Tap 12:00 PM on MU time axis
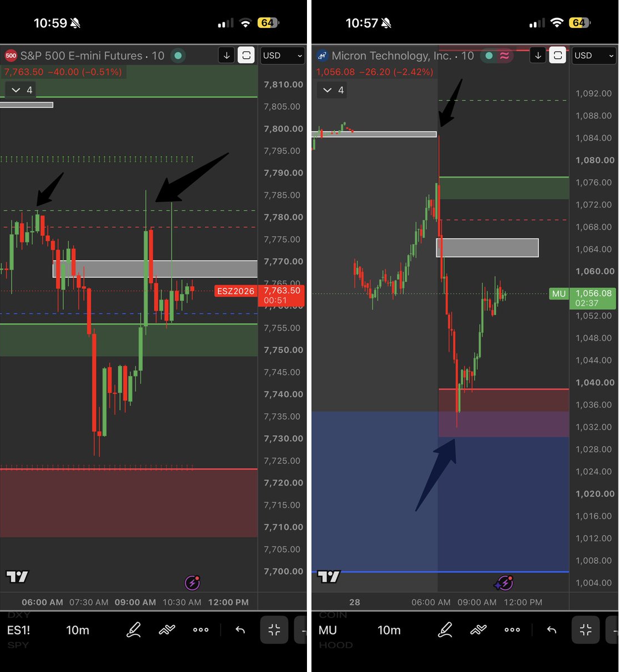 pos(523,603)
